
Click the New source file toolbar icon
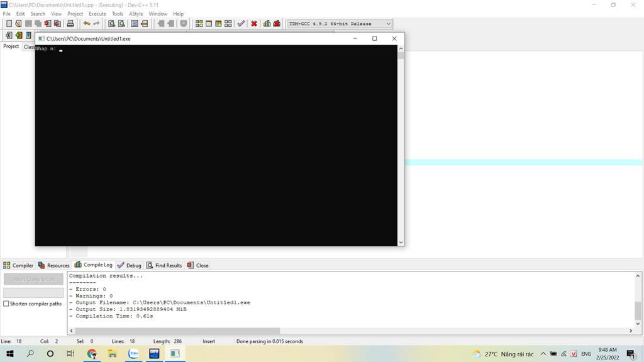point(9,24)
